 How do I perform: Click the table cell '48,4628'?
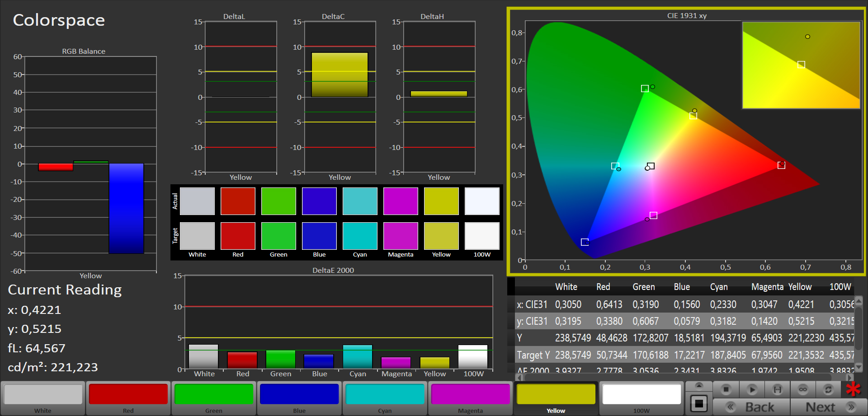tap(612, 338)
